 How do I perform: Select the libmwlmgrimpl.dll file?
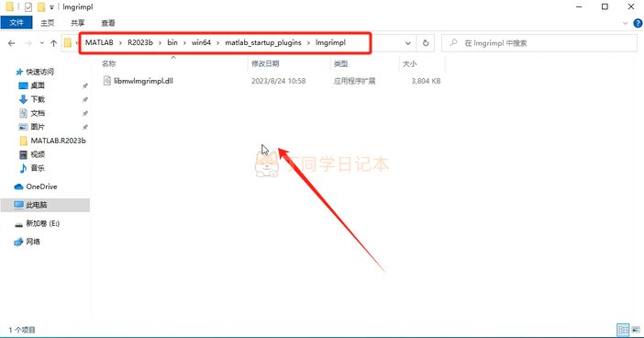(143, 81)
